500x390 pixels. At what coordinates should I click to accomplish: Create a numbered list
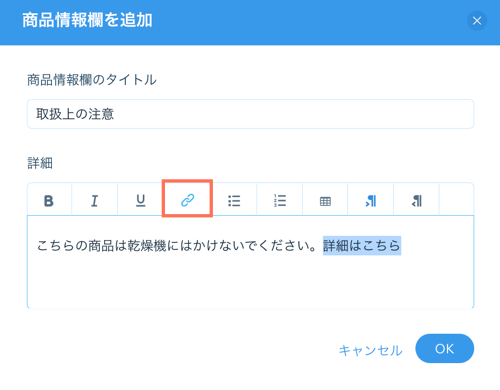pyautogui.click(x=280, y=201)
